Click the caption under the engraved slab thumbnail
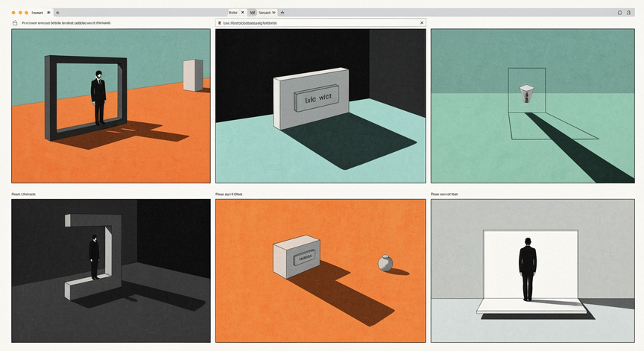 click(x=229, y=195)
